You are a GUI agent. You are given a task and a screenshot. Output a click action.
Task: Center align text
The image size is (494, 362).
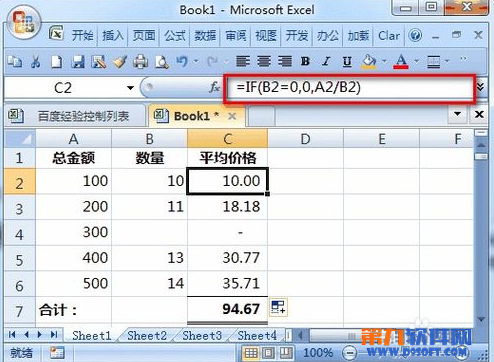click(x=264, y=61)
